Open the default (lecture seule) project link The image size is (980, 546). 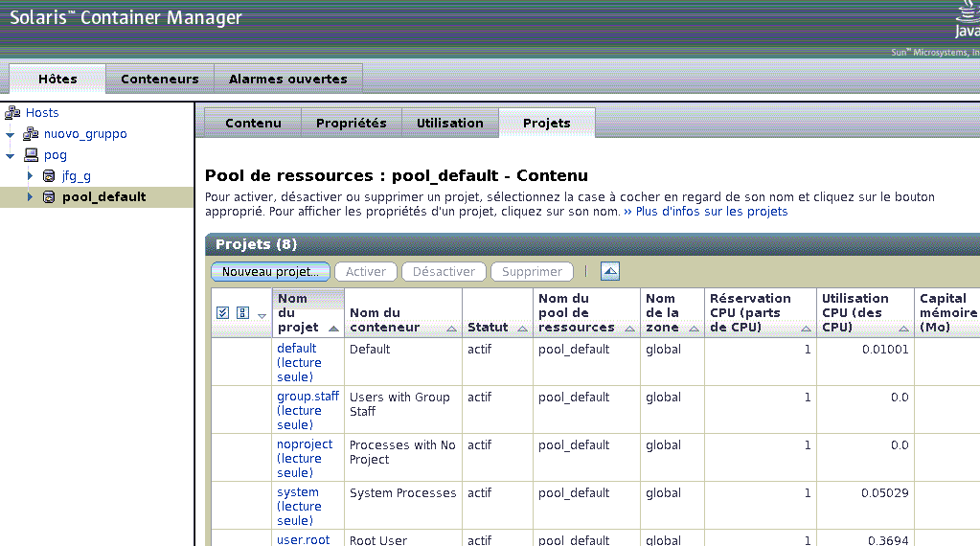(300, 362)
